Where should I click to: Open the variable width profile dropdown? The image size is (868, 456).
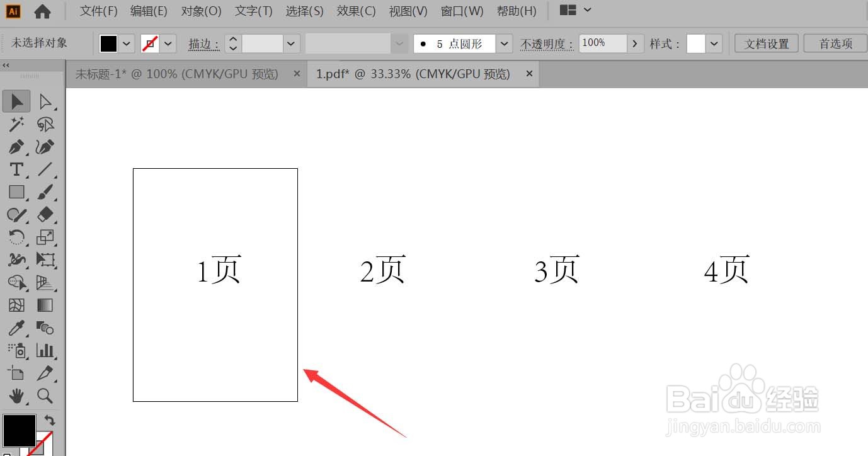tap(399, 43)
